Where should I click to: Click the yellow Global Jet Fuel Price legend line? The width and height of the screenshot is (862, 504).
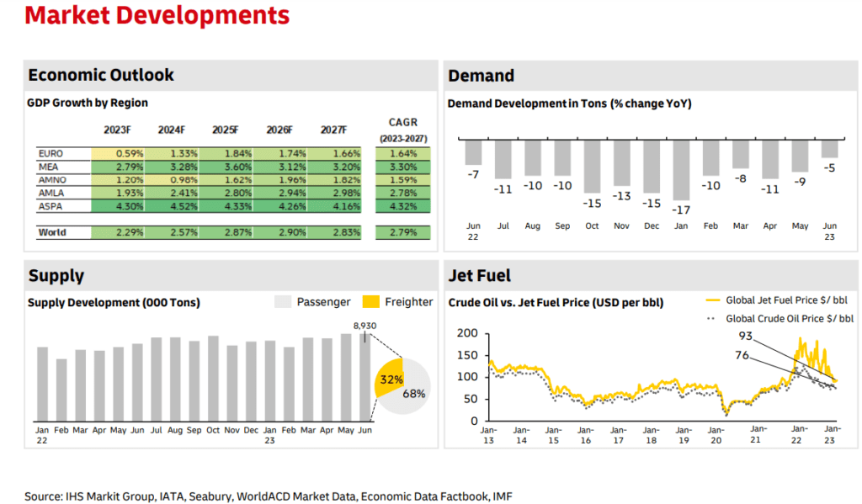[713, 300]
